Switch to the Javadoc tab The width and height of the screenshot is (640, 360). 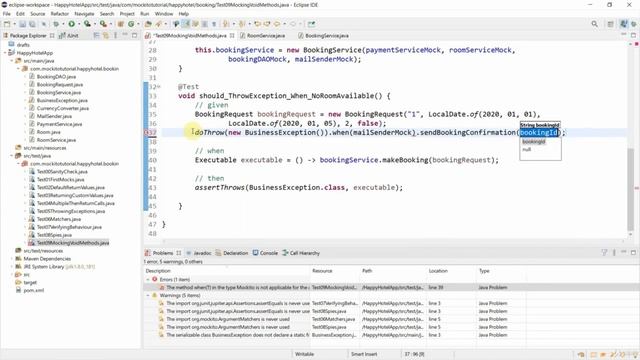[x=198, y=253]
